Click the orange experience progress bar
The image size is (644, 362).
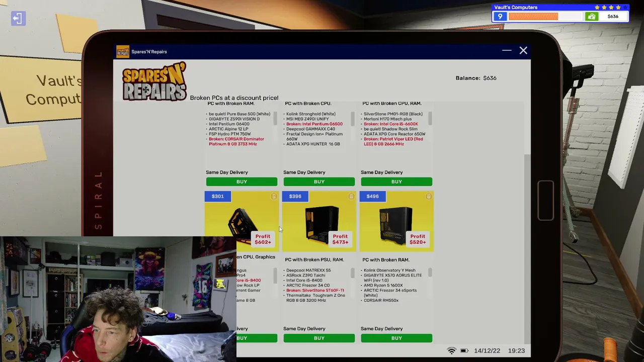point(545,17)
